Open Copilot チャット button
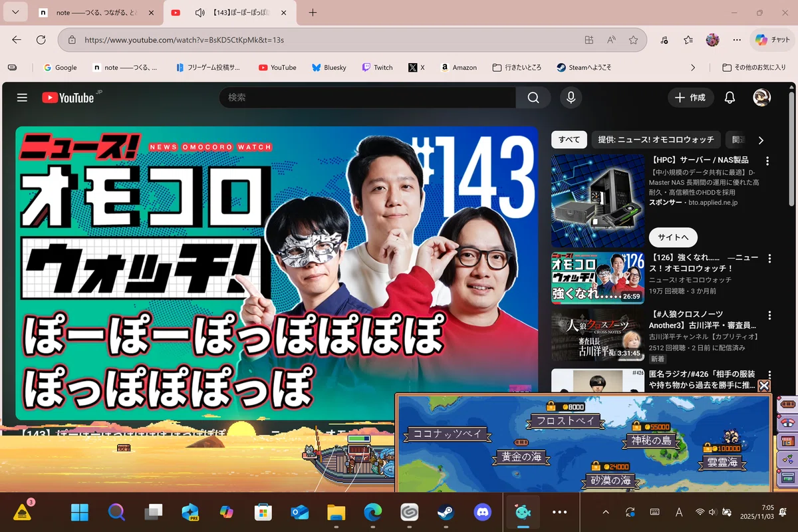The height and width of the screenshot is (532, 798). (x=773, y=40)
